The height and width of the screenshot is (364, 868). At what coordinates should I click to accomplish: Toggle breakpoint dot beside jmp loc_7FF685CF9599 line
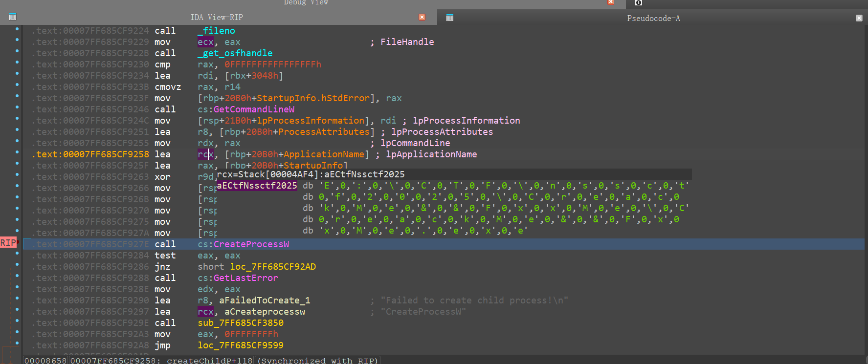pyautogui.click(x=17, y=343)
